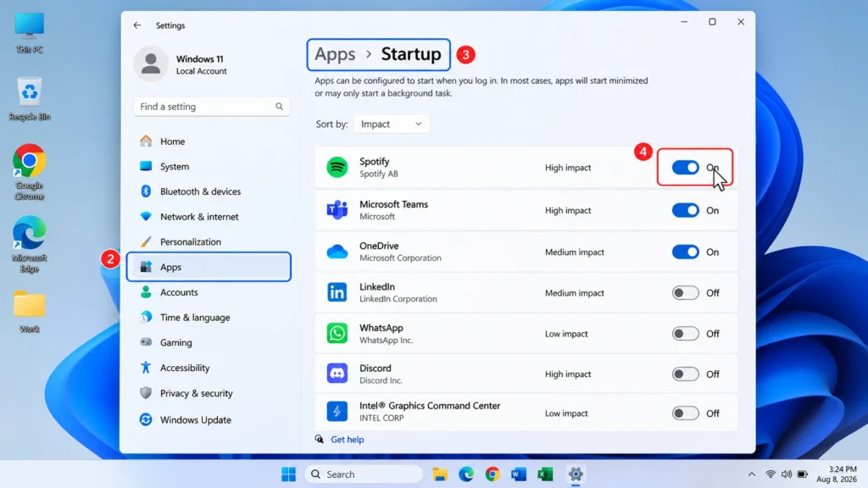Click the LinkedIn Medium impact label
868x488 pixels.
coord(574,292)
